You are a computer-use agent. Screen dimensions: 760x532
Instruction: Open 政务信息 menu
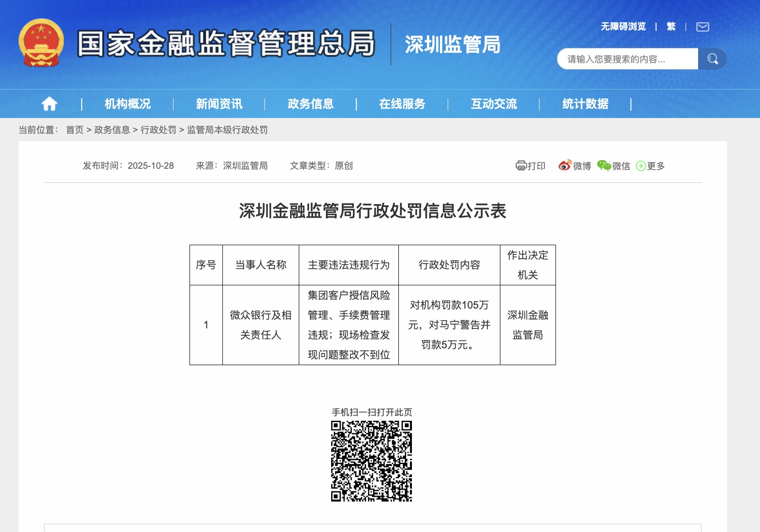tap(310, 104)
